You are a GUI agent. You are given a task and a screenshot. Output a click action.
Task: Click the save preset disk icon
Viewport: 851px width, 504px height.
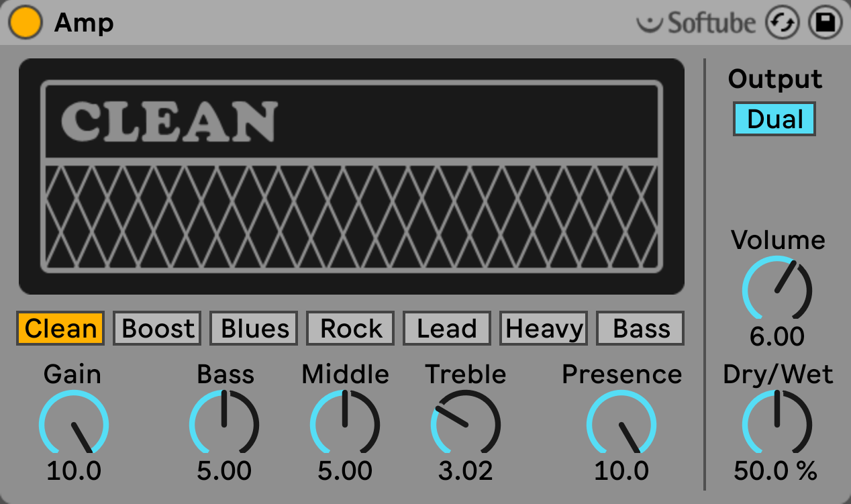825,23
